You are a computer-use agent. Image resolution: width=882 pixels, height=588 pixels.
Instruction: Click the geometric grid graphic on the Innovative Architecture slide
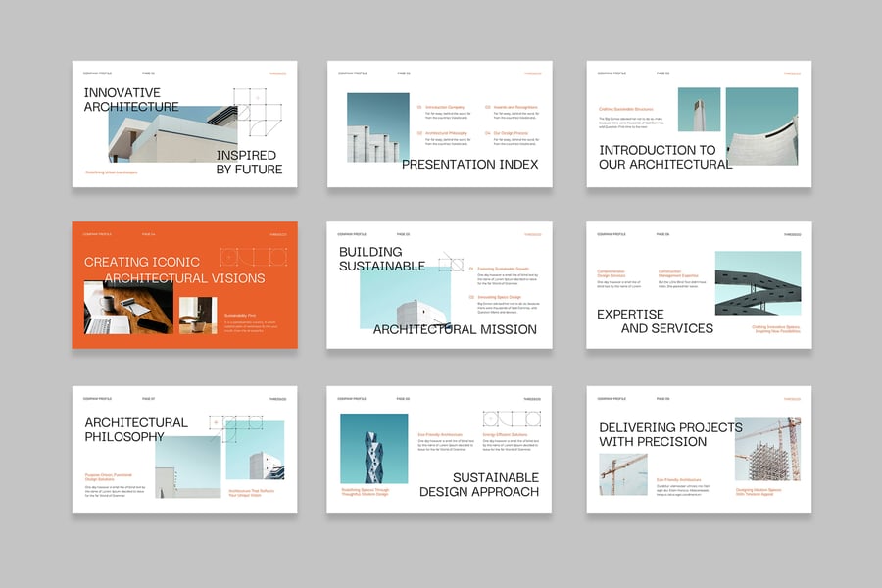(x=256, y=109)
